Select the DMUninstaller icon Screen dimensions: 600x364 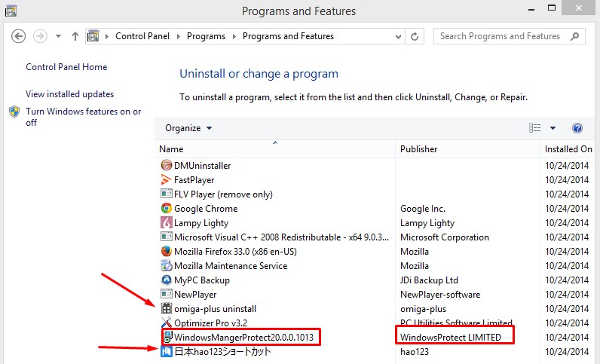[167, 166]
